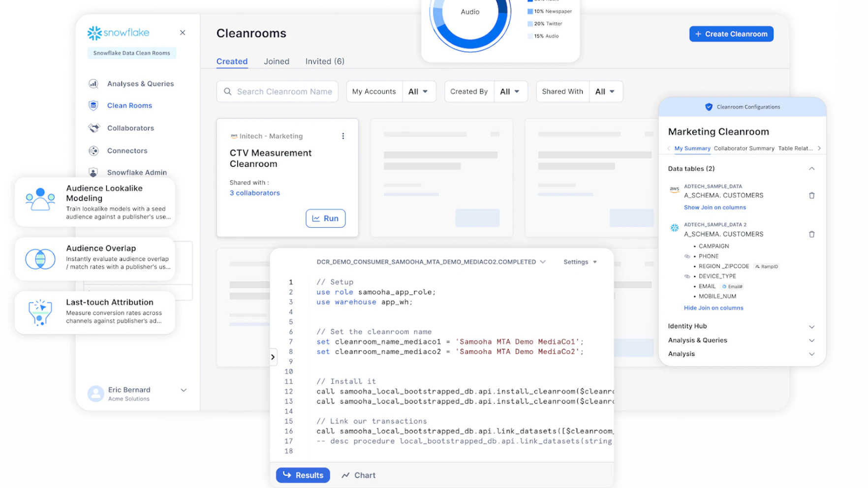Viewport: 868px width, 488px height.
Task: Click the Create Cleanroom button
Action: point(731,34)
